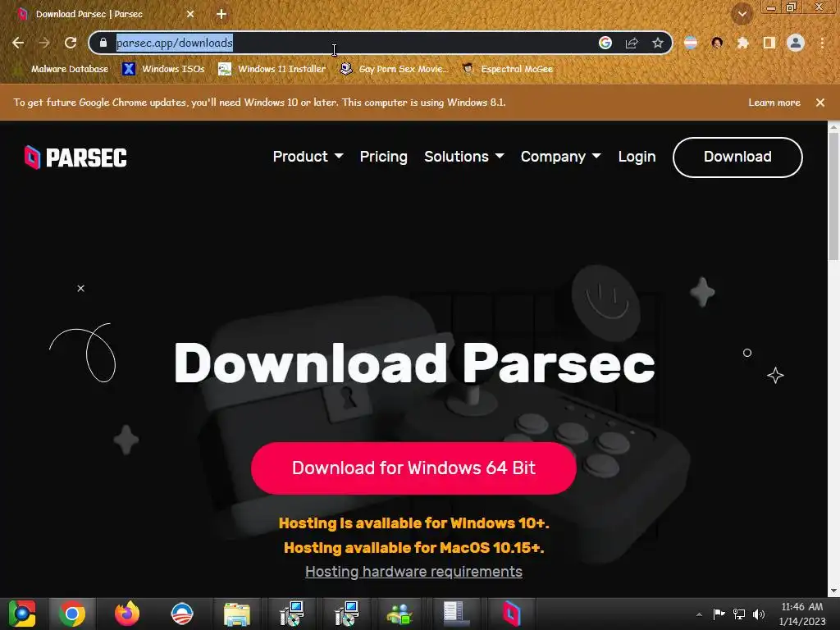Click the Google search icon in address bar
840x630 pixels.
(605, 43)
